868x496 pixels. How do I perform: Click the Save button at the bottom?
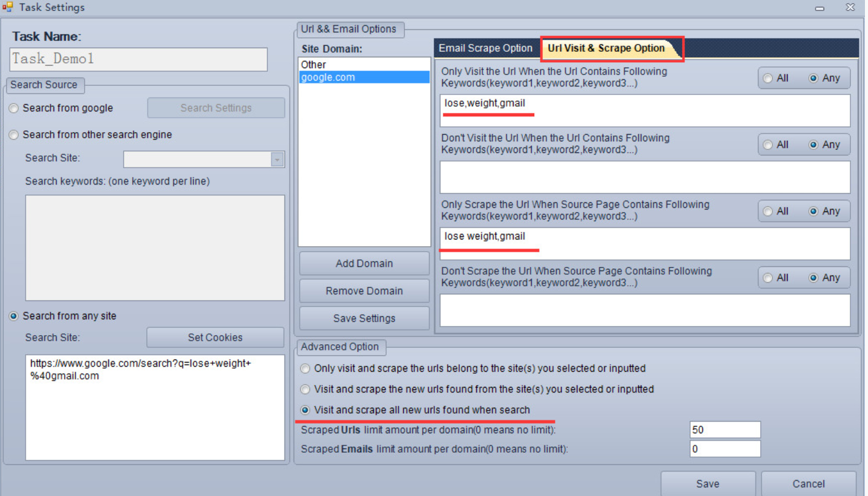click(708, 484)
